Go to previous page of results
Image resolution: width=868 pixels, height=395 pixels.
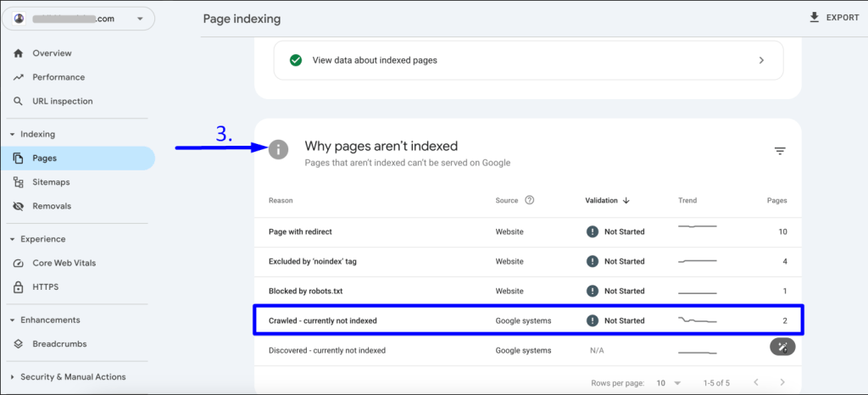tap(755, 382)
